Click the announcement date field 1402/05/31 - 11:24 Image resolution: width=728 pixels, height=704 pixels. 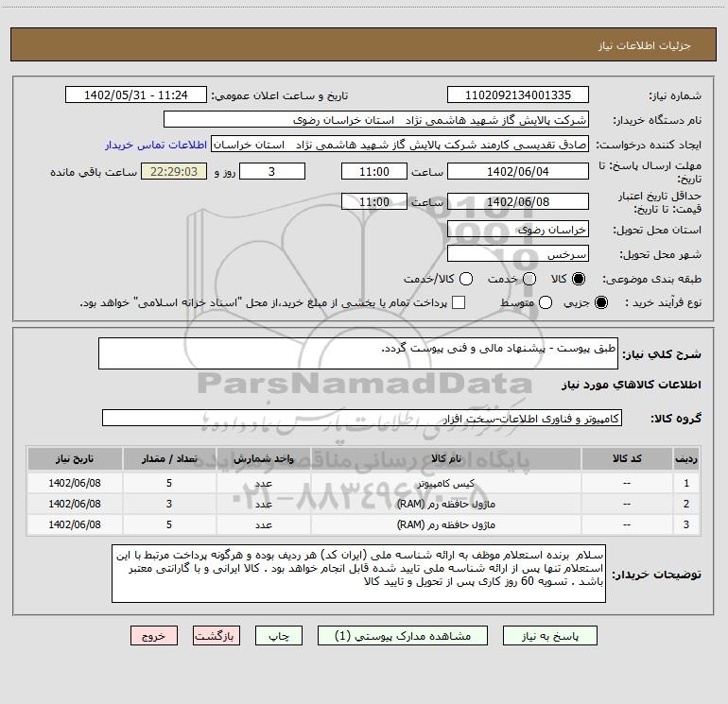136,94
